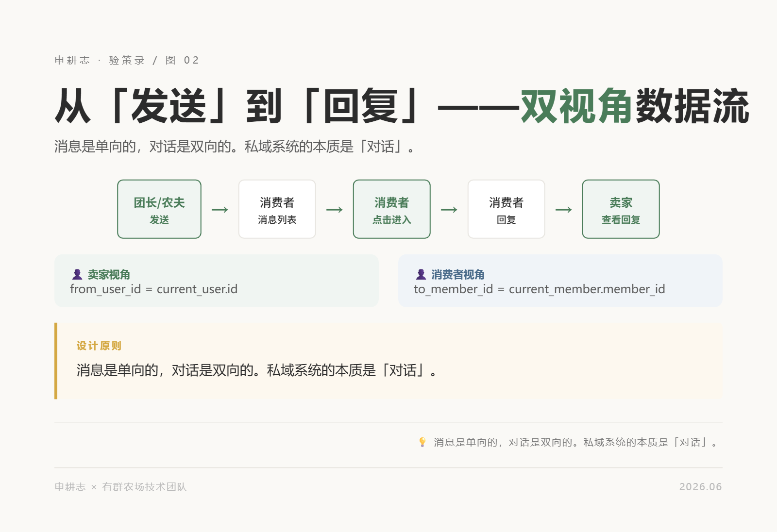Click the 数据流 part of the title
Image resolution: width=777 pixels, height=532 pixels.
pyautogui.click(x=693, y=106)
